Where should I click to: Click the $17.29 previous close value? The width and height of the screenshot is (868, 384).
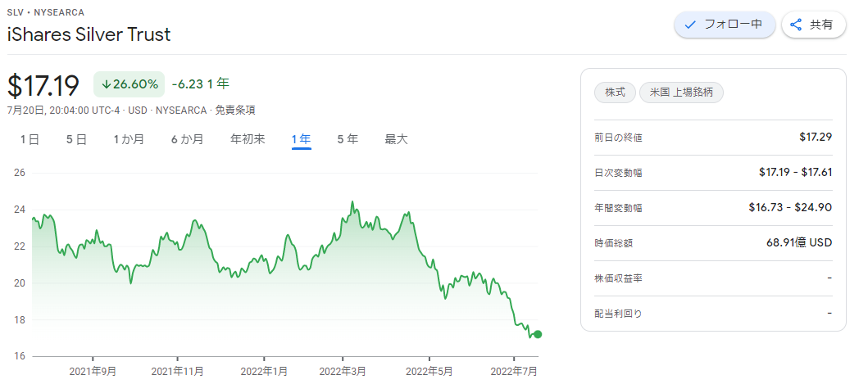[x=816, y=138]
